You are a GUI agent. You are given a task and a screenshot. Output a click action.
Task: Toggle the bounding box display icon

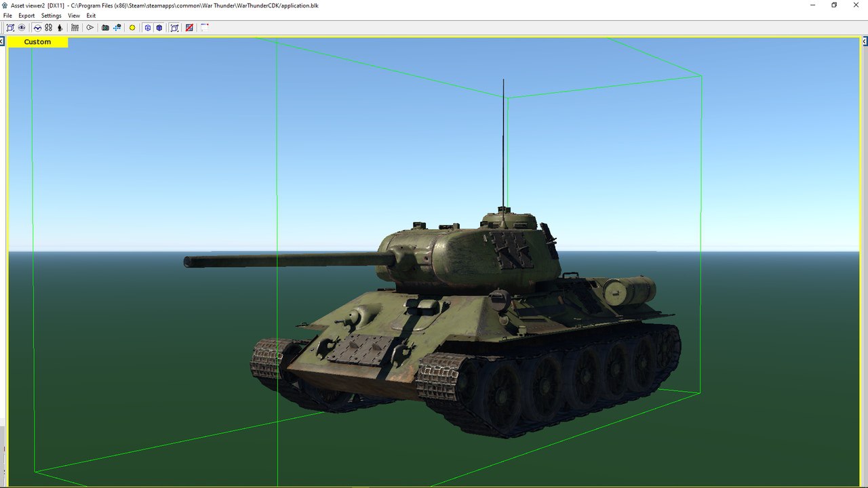[174, 28]
